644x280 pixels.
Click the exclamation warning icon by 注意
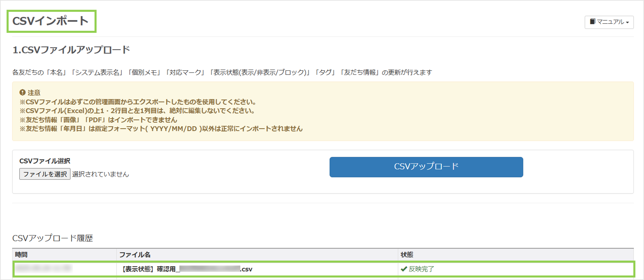22,92
